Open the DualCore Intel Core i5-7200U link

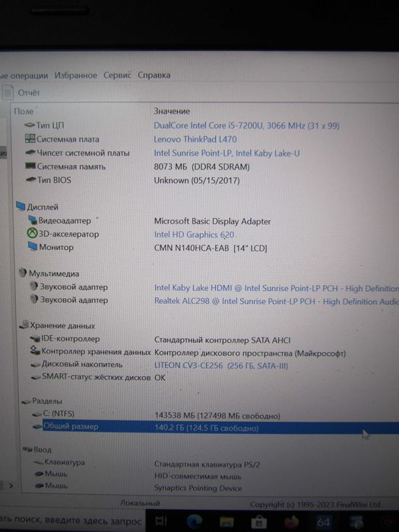[246, 125]
